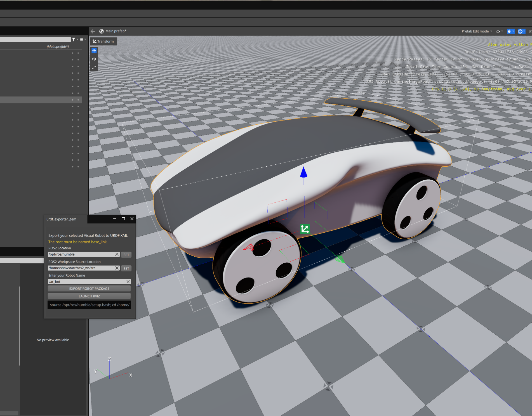The width and height of the screenshot is (532, 416).
Task: Click the yellow FPS stats line
Action: coord(482,89)
